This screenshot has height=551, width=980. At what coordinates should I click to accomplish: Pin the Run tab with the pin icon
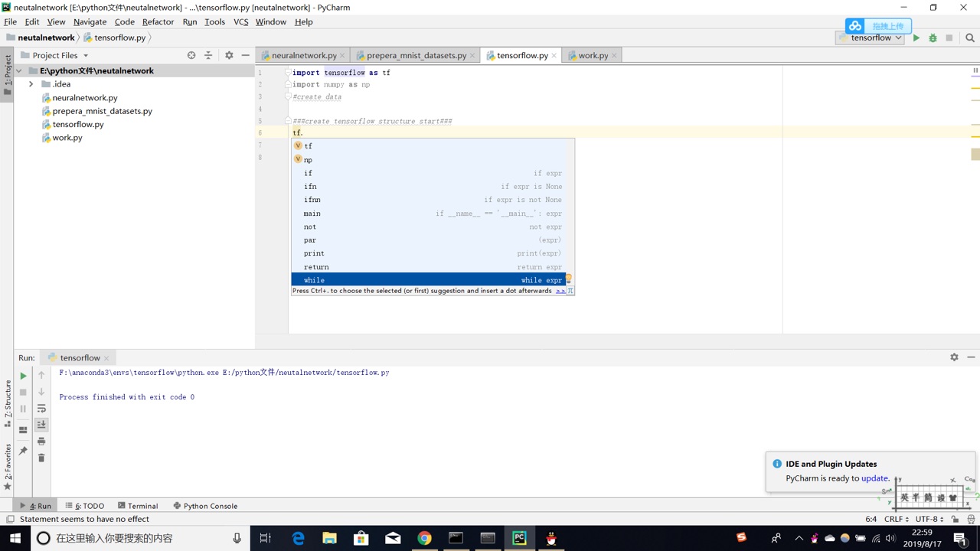point(23,451)
